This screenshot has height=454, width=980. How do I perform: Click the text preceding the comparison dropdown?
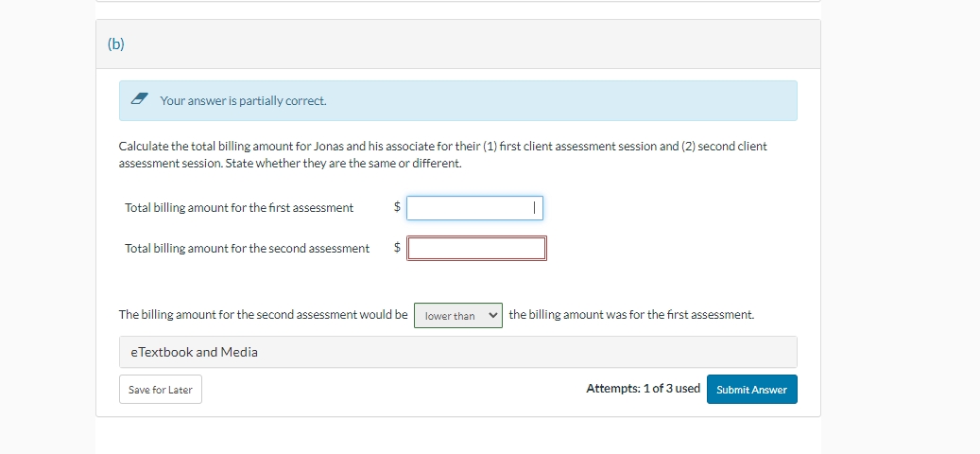(x=263, y=315)
